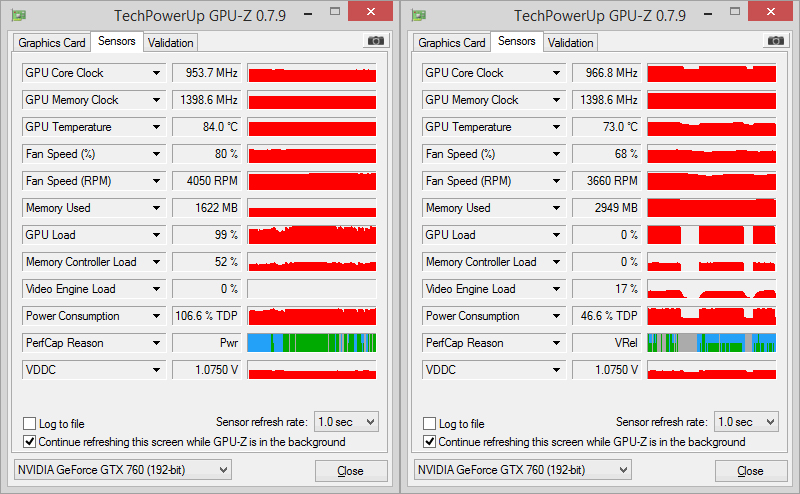
Task: Click the 4050 RPM fan speed value
Action: pos(206,181)
